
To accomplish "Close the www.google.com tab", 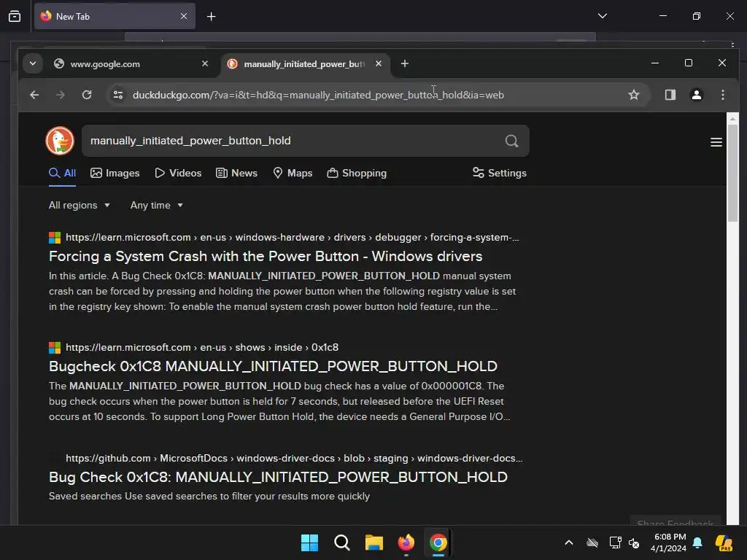I will (205, 63).
